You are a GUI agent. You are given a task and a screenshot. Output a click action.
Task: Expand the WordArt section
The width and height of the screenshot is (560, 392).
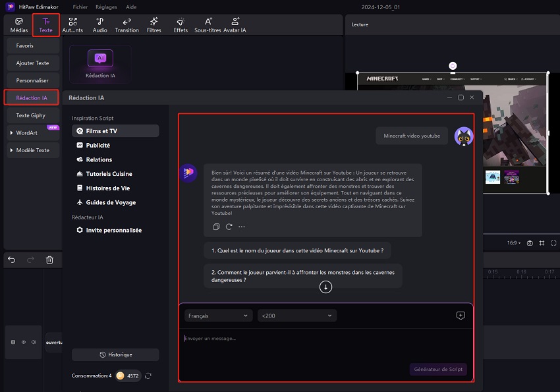(x=11, y=132)
